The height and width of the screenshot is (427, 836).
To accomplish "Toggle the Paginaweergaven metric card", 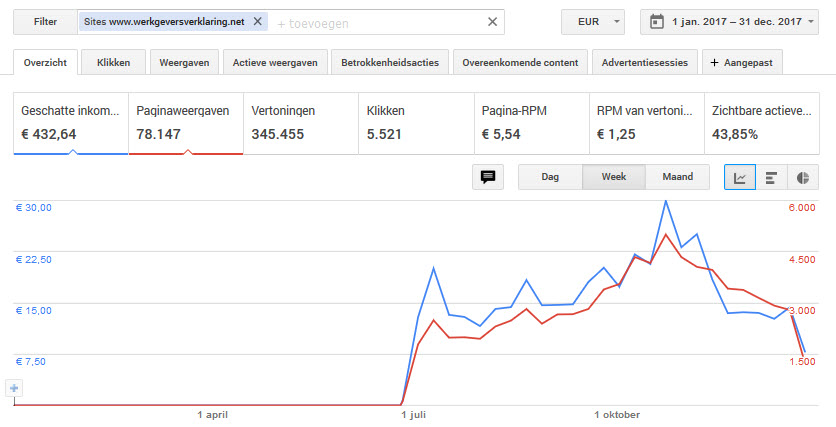I will (186, 124).
